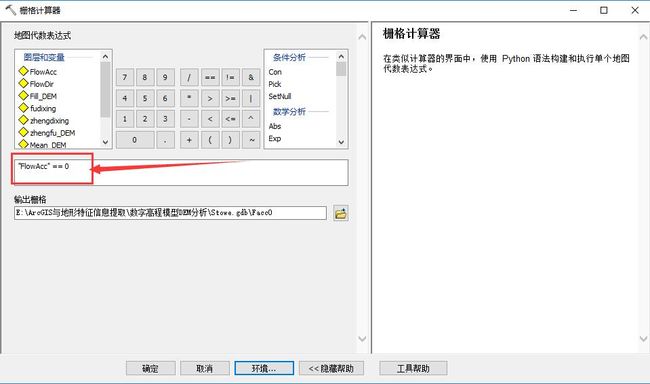This screenshot has width=650, height=384.
Task: Click the number 0 key
Action: 135,140
